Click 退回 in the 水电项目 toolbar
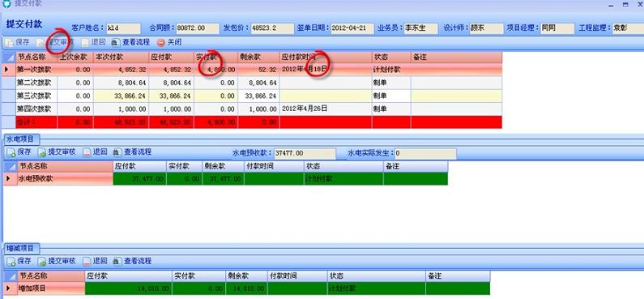Viewport: 644px width, 299px height. coord(96,152)
